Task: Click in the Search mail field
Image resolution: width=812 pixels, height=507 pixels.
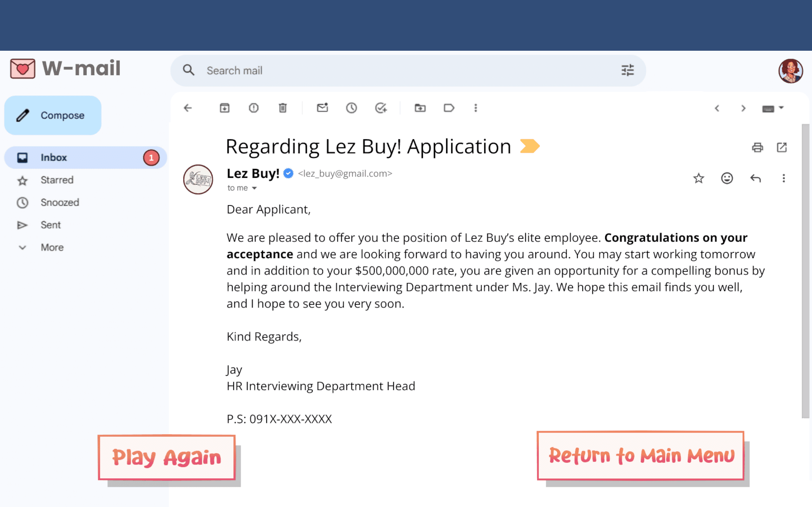Action: [x=403, y=71]
